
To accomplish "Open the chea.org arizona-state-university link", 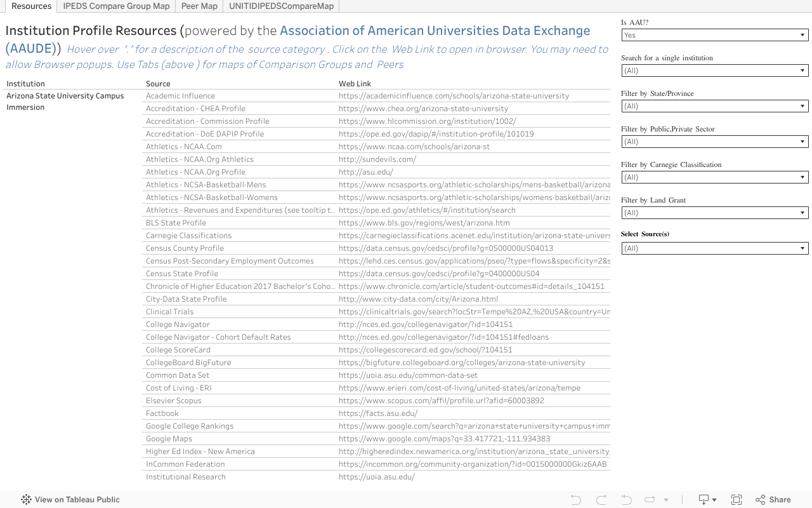I will [x=423, y=109].
